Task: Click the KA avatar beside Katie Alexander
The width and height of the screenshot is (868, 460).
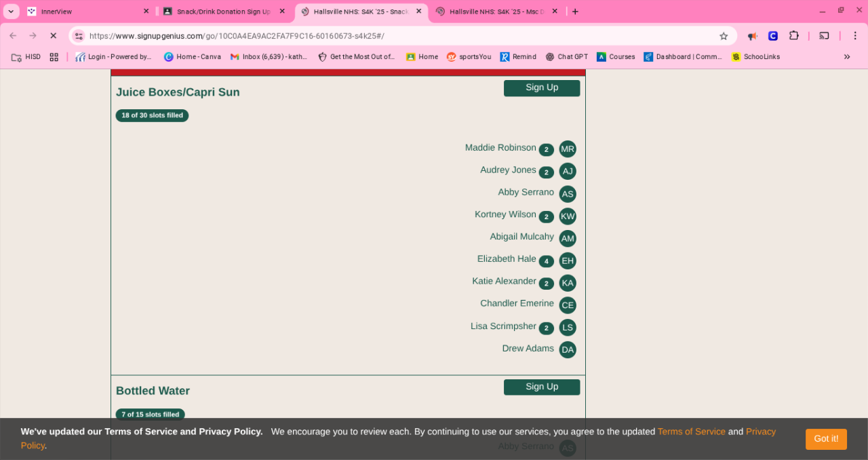Action: [568, 283]
